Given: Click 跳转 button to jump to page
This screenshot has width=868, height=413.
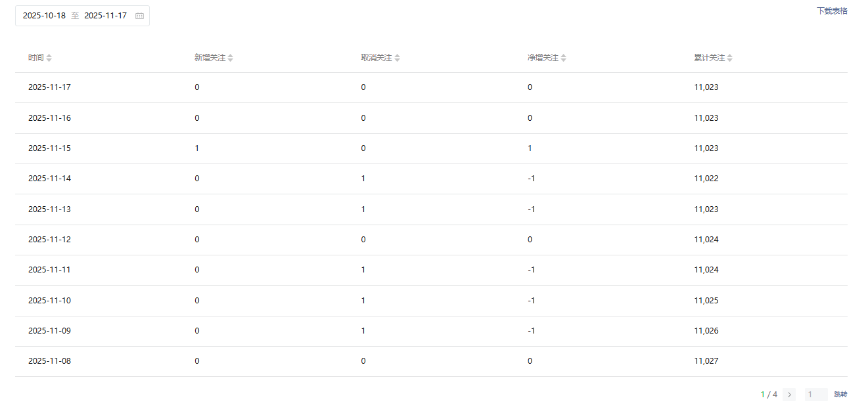Looking at the screenshot, I should coord(840,395).
